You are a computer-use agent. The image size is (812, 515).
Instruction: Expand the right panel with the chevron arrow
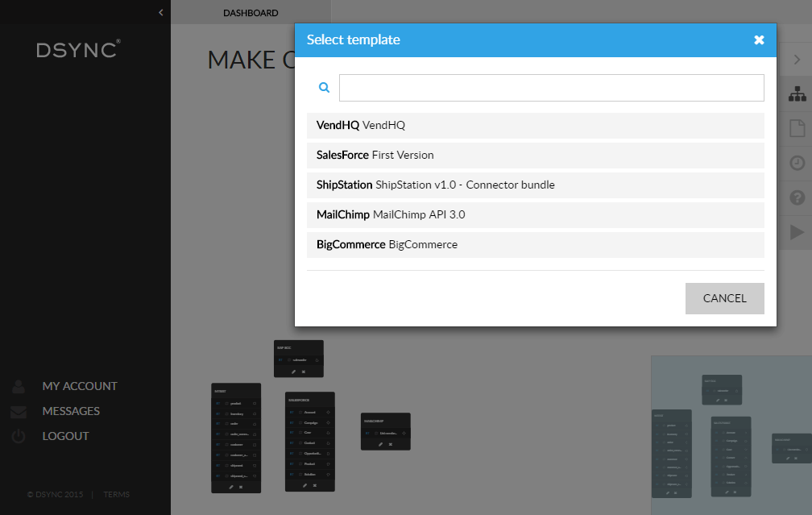coord(797,59)
